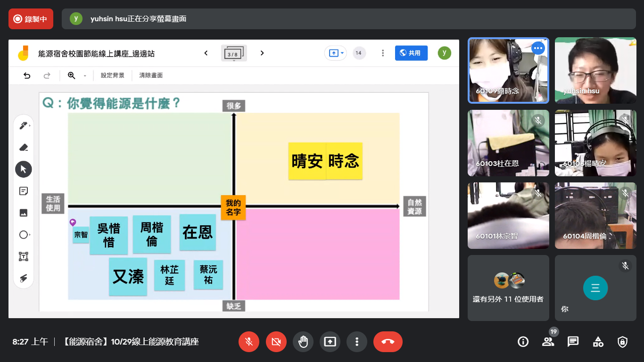Open the frame bar showing 3/8
This screenshot has height=362, width=644.
point(234,53)
